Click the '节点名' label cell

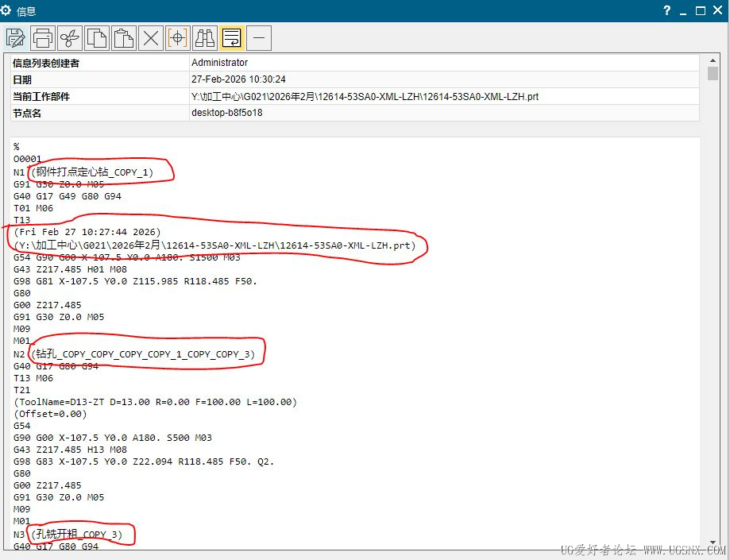pyautogui.click(x=99, y=113)
